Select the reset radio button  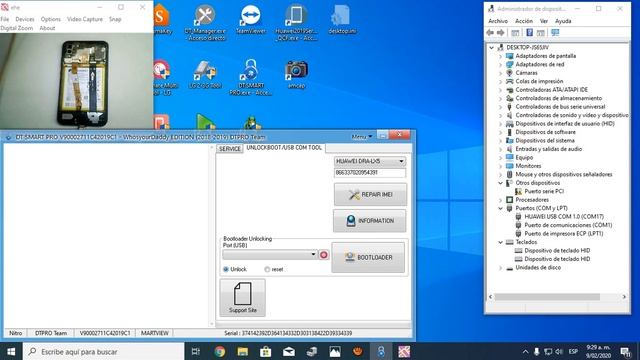coord(267,269)
